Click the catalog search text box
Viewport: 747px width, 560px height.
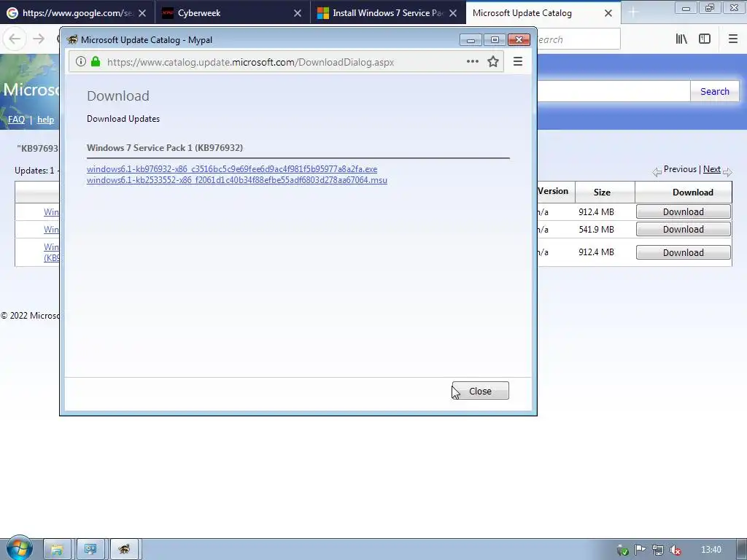click(x=614, y=91)
